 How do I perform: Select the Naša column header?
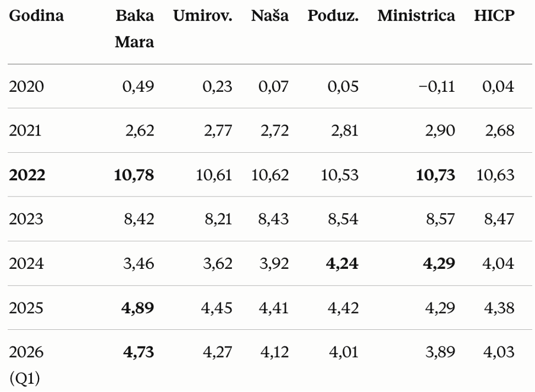click(270, 16)
